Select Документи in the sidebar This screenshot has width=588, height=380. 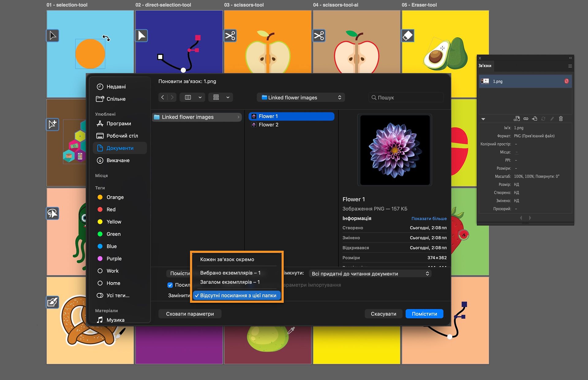(120, 148)
